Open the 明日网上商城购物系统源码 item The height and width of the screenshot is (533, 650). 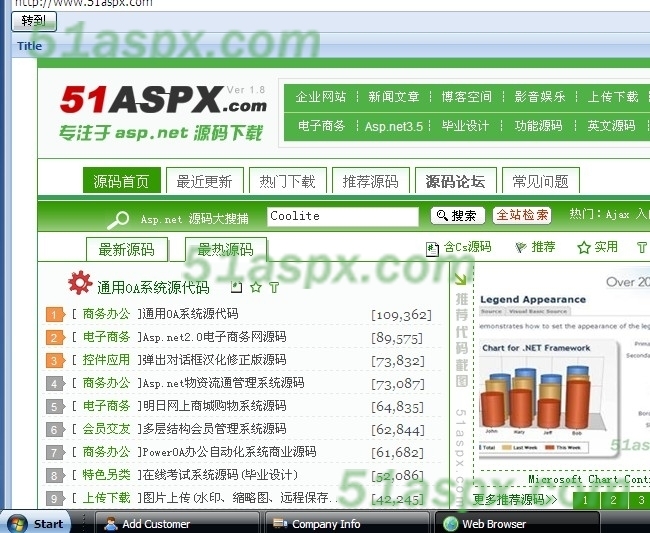pos(214,405)
